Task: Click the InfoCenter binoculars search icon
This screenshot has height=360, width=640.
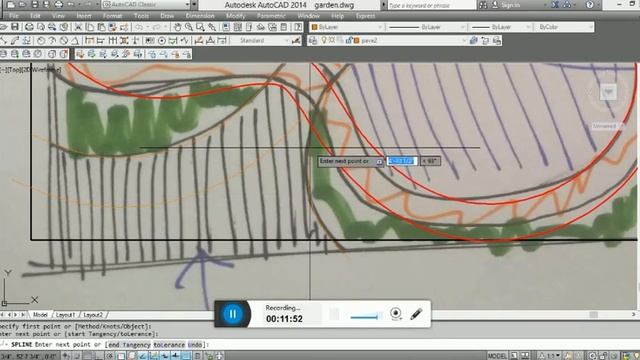Action: (x=483, y=5)
